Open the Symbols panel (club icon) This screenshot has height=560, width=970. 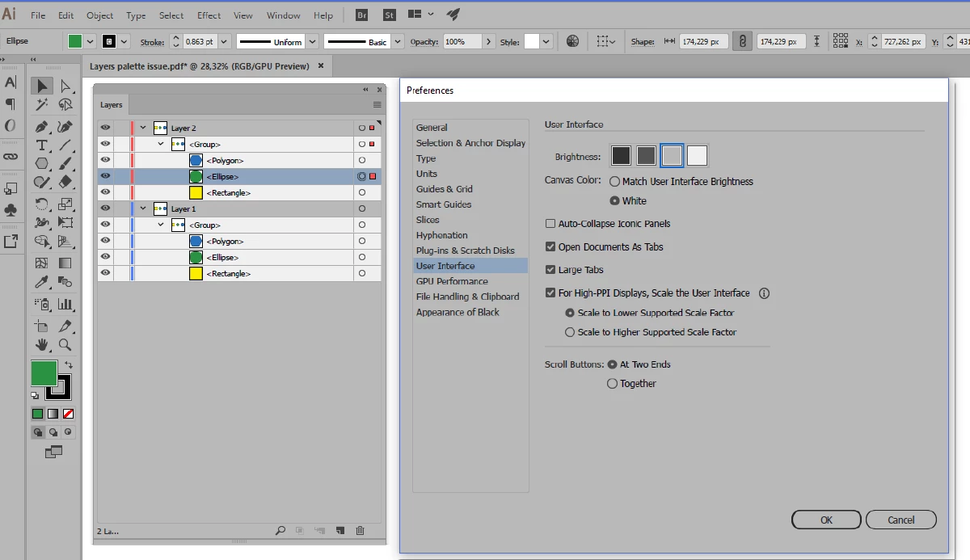click(11, 210)
